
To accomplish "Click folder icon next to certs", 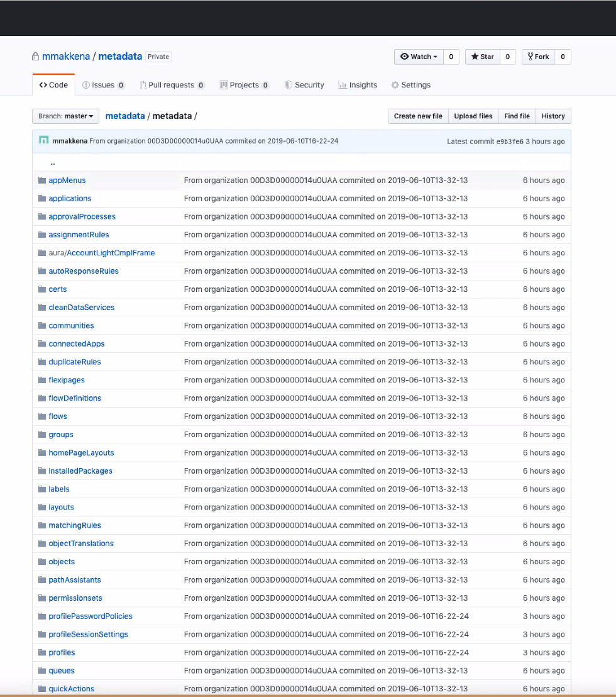I will 42,289.
